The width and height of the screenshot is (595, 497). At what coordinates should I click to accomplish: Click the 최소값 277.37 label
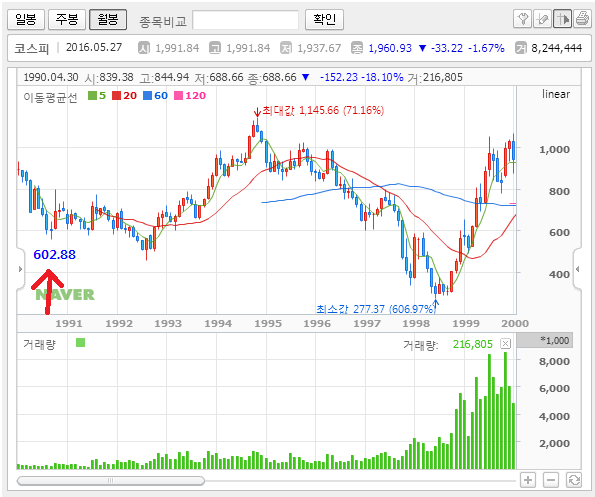click(x=375, y=309)
